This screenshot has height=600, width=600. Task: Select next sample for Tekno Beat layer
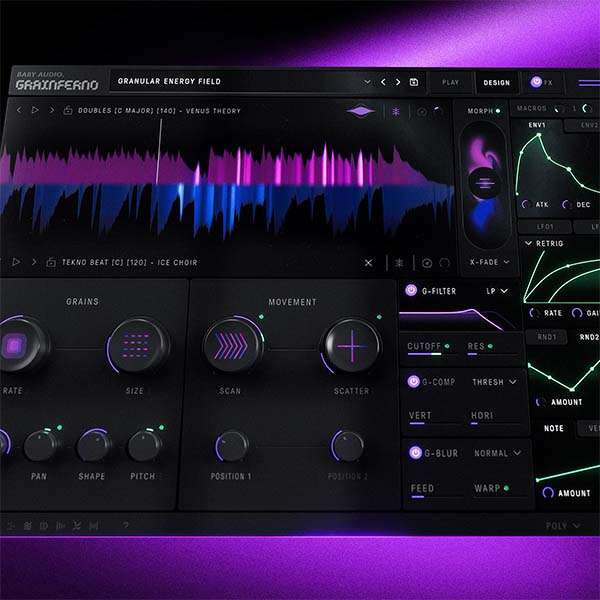(34, 262)
